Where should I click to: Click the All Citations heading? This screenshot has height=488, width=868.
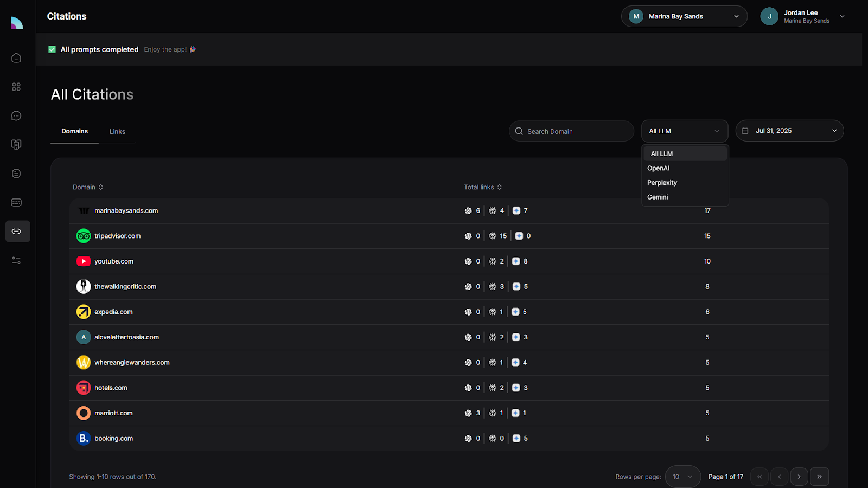click(92, 94)
